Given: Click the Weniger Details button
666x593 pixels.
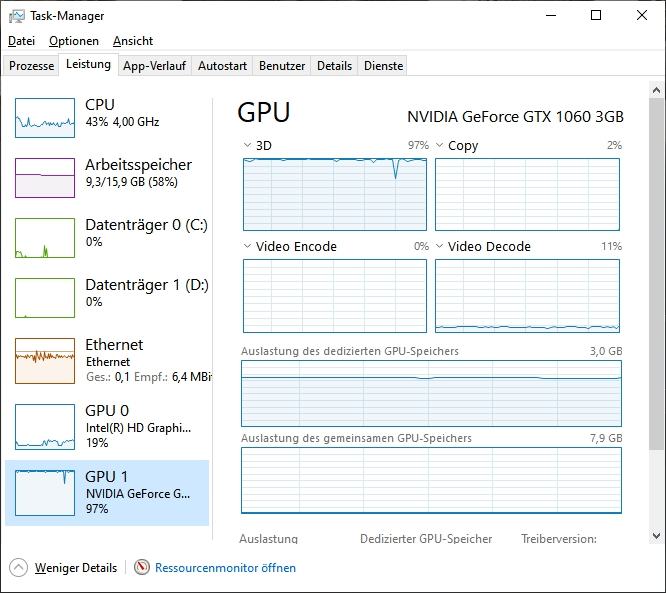Looking at the screenshot, I should (76, 568).
